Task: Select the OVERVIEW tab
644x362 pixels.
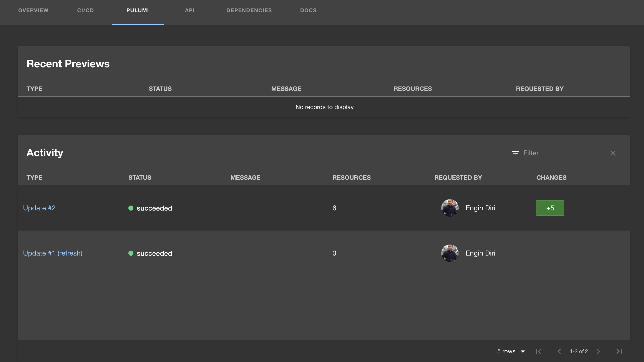Action: 34,10
